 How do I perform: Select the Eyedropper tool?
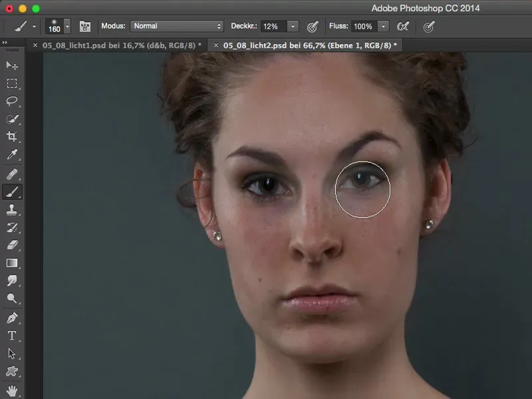[12, 154]
